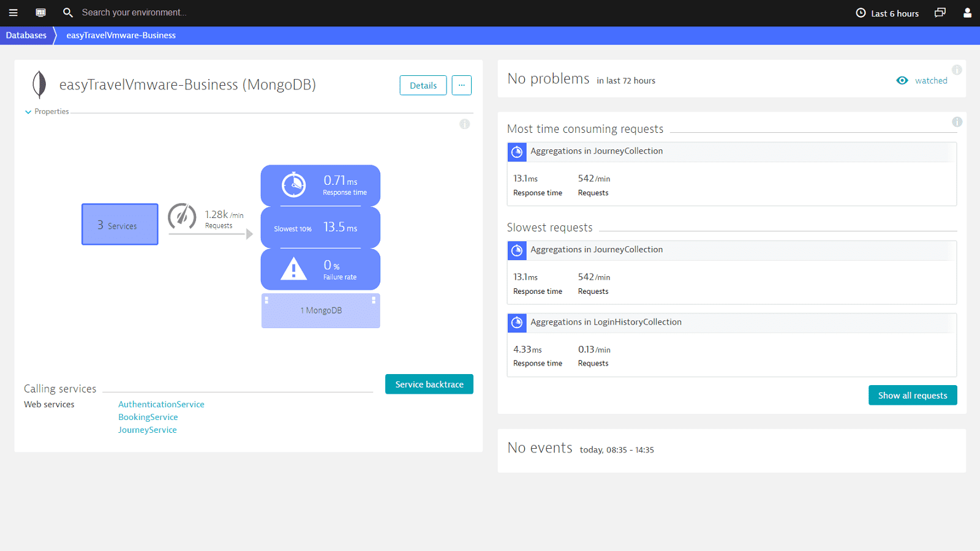Open the JourneyService link
Image resolution: width=980 pixels, height=551 pixels.
148,430
